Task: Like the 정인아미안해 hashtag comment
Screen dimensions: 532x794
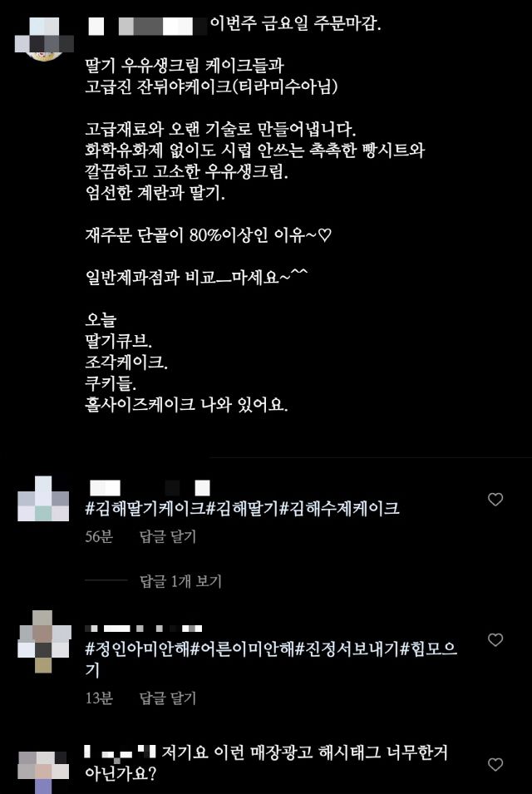Action: pos(495,640)
